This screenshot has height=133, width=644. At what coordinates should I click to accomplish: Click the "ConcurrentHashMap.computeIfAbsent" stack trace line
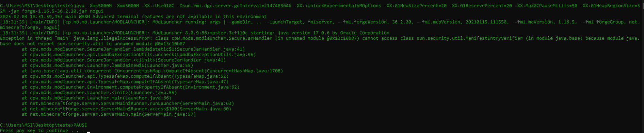pos(152,71)
